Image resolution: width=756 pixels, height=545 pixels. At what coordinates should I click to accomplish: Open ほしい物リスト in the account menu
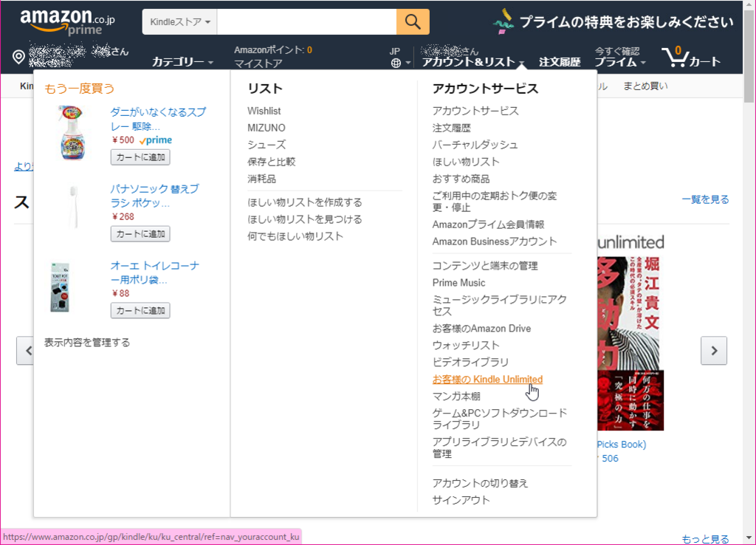(466, 162)
